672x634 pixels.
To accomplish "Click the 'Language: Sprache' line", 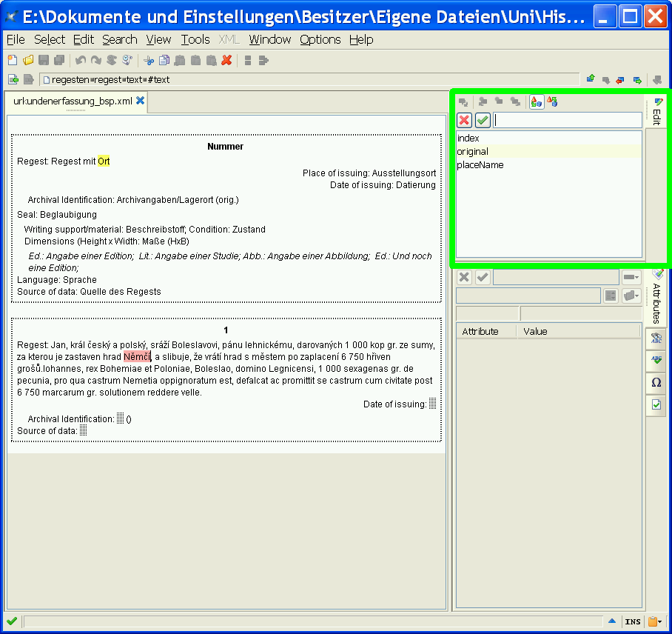I will click(57, 280).
